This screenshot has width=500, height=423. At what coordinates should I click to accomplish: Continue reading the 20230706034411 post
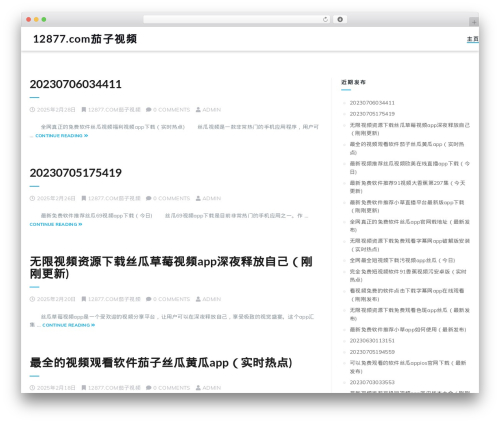(x=62, y=136)
